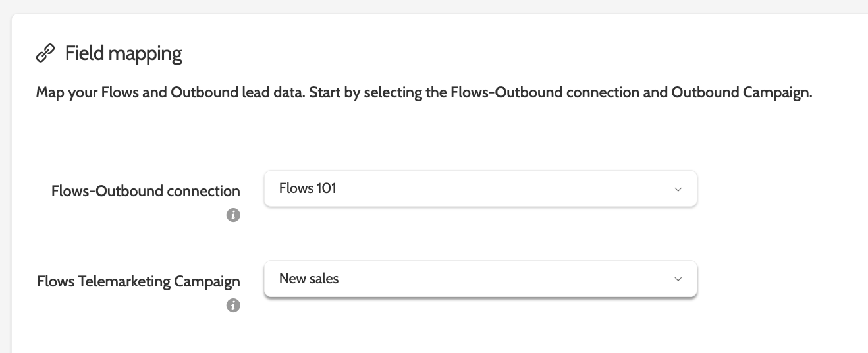Screen dimensions: 868x353
Task: Click the selected value 'New sales'
Action: 309,279
